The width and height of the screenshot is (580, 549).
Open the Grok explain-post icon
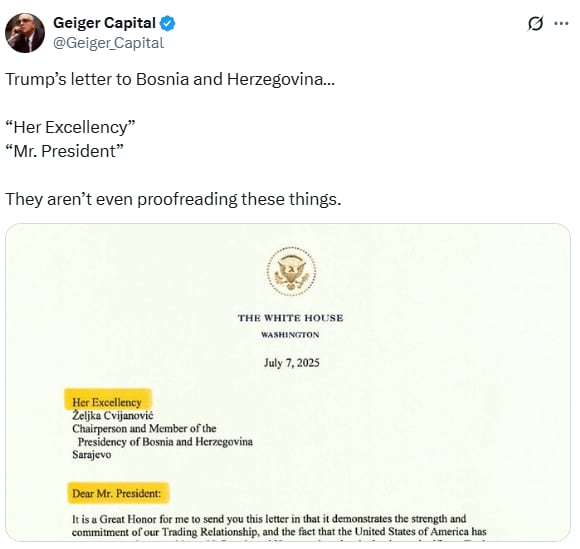click(535, 24)
